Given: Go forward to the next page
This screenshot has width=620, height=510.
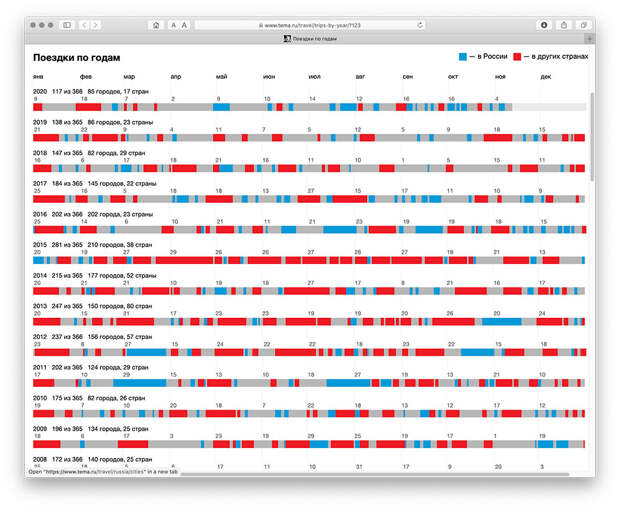Looking at the screenshot, I should point(95,24).
